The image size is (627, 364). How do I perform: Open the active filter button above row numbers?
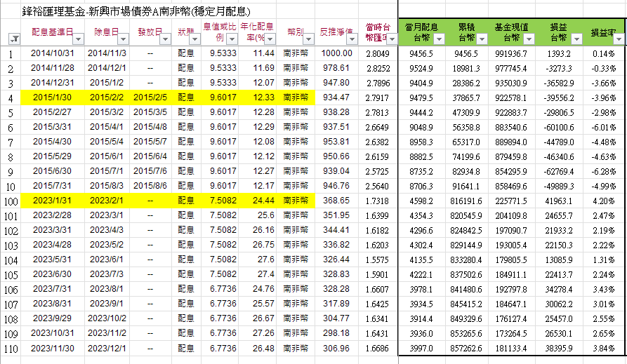coord(15,39)
